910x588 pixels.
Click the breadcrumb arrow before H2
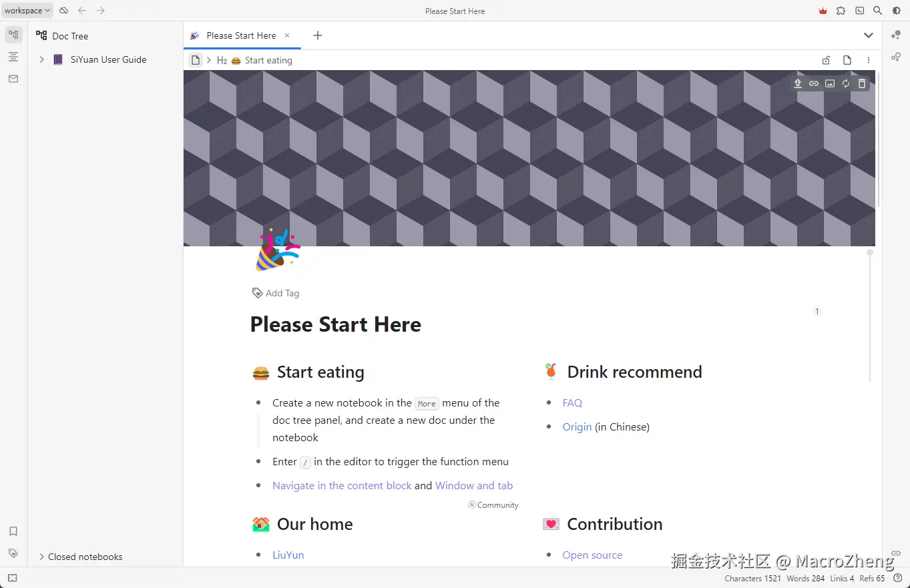209,60
